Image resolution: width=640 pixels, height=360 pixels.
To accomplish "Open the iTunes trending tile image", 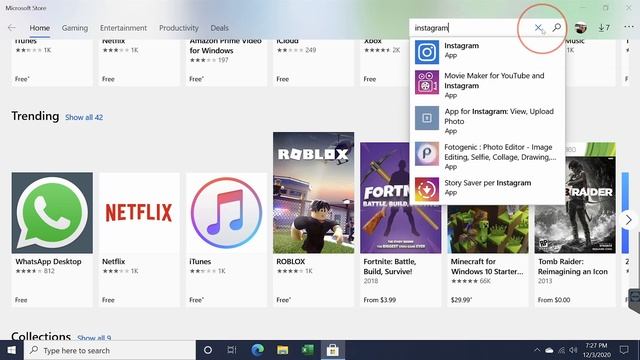I will click(x=227, y=213).
